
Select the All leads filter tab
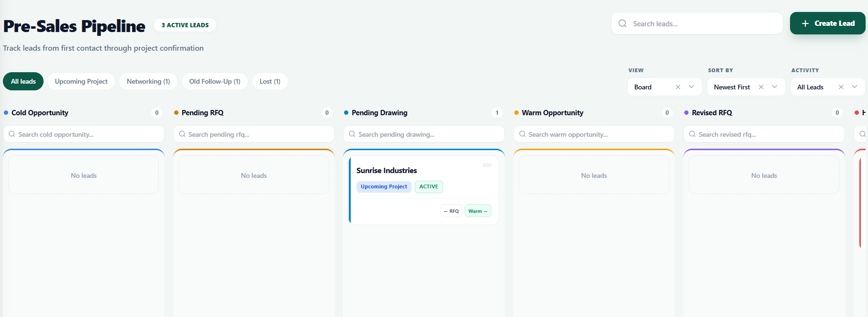(x=23, y=81)
